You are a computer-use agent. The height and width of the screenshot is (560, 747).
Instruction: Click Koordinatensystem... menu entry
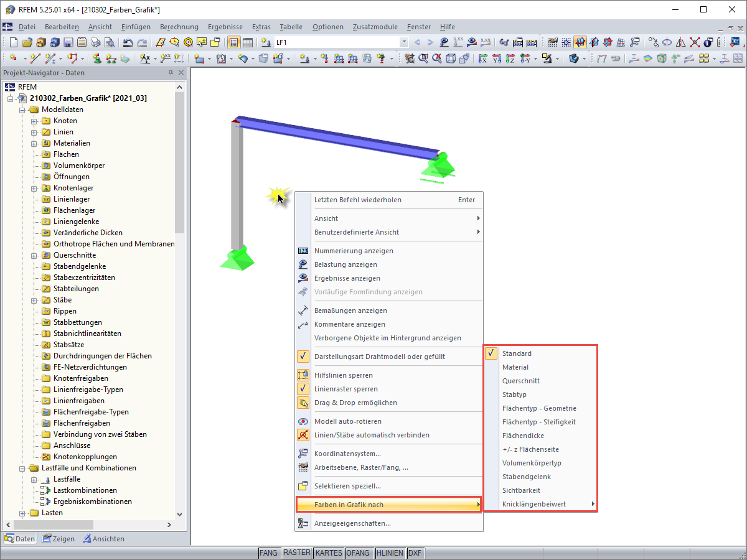coord(388,454)
